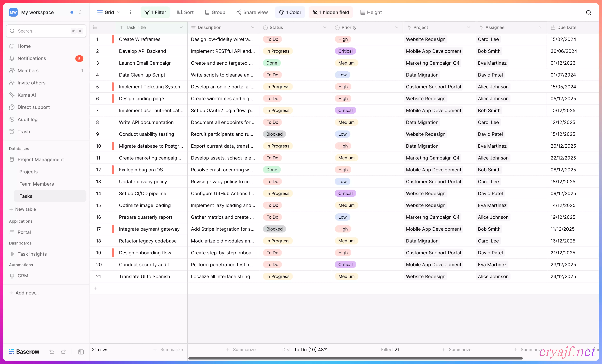Click the row options icon in header
The height and width of the screenshot is (364, 602).
click(95, 27)
